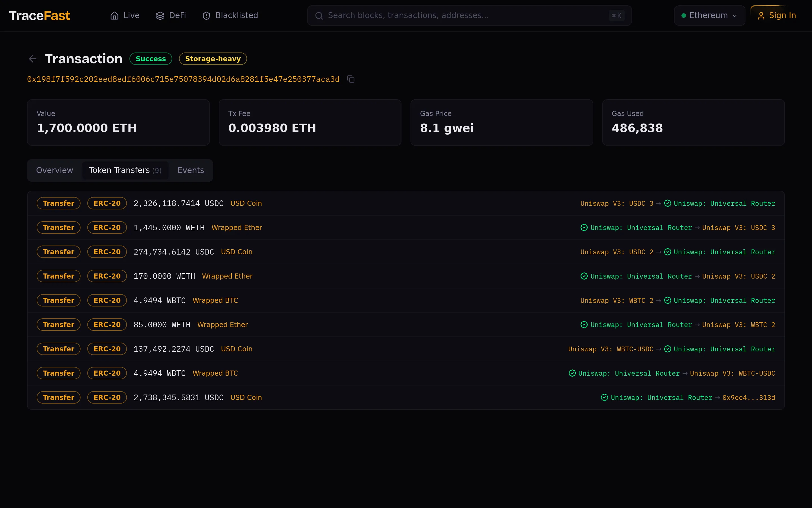Click the 8.1 gwei gas price
812x508 pixels.
[x=447, y=128]
